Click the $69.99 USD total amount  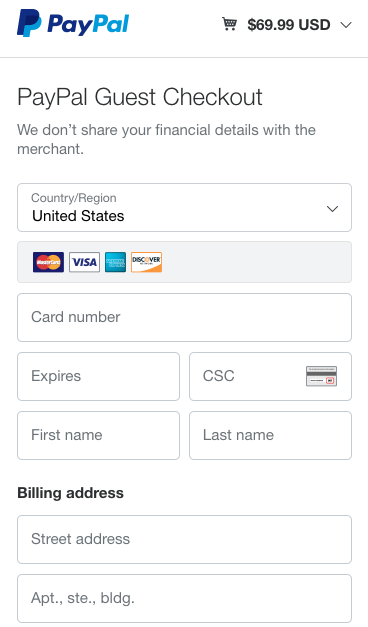point(289,25)
